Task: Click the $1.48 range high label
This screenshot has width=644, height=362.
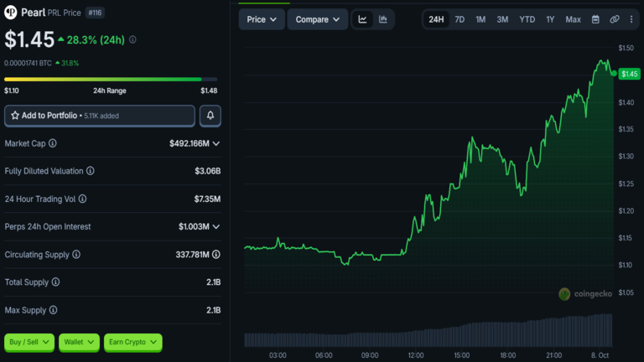Action: pos(209,90)
